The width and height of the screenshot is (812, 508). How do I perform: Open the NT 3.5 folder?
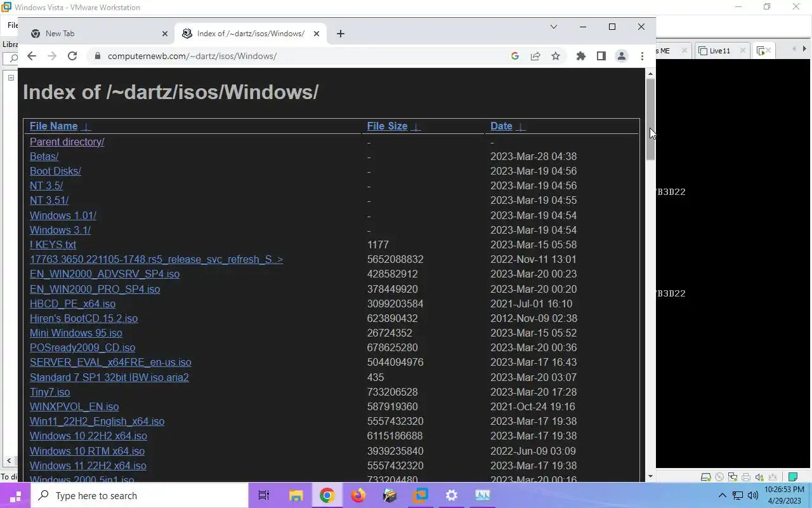[x=46, y=185]
